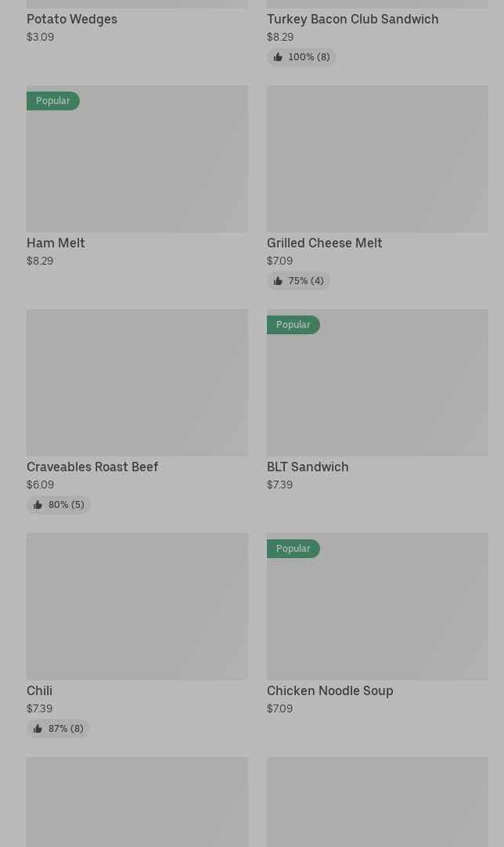Screen dimensions: 504x847
Task: Click the $3.09 Potato Wedges price
Action: click(x=41, y=37)
